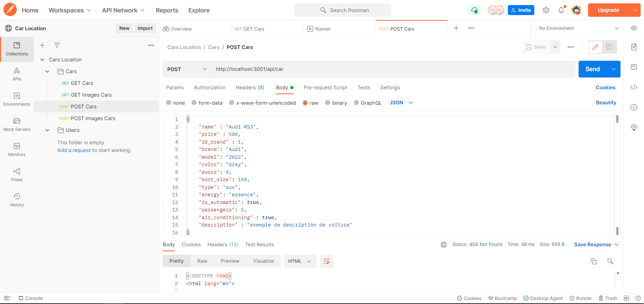Open Collections sidebar panel
The image size is (644, 304).
click(x=17, y=49)
